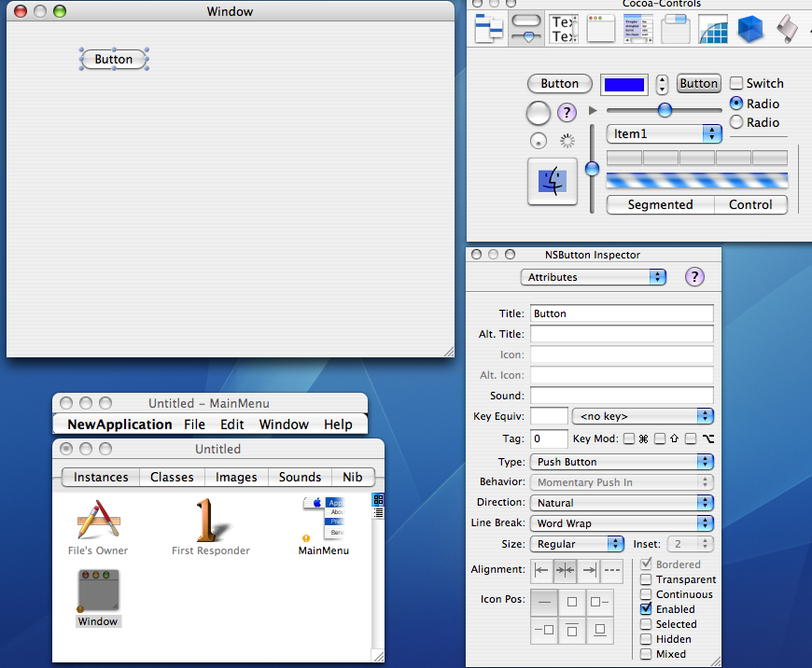The height and width of the screenshot is (668, 812).
Task: Choose the icon-left icon position
Action: click(x=600, y=603)
